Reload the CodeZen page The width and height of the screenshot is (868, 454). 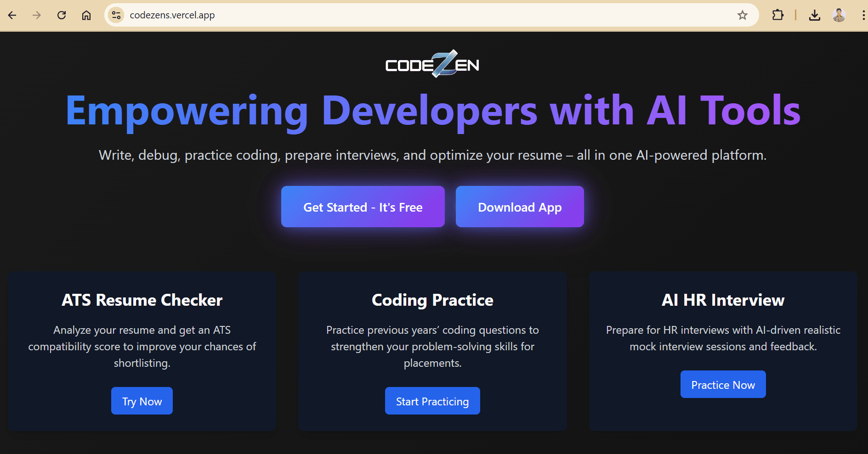pos(62,15)
